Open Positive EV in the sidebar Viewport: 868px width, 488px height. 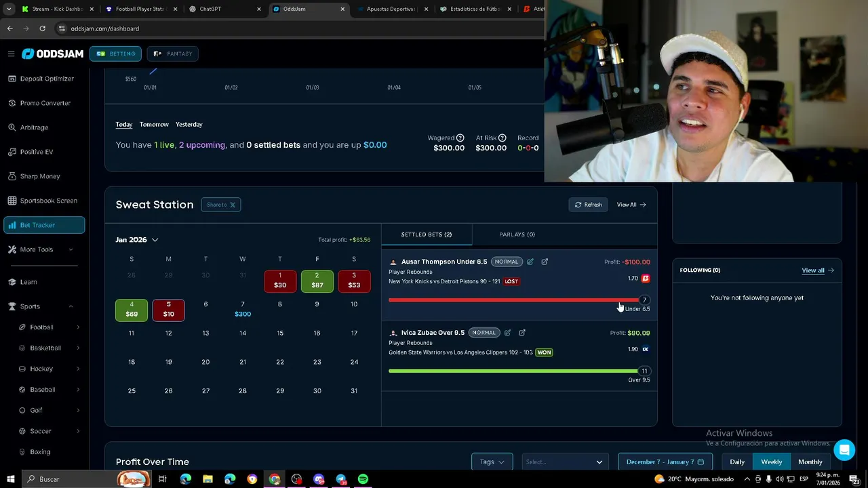pyautogui.click(x=36, y=152)
